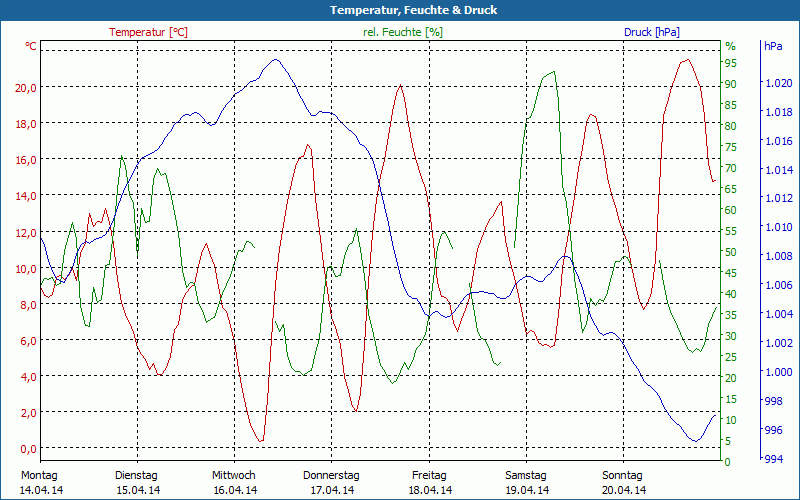Select the "Dienstag 15.04.14" date label

coord(137,482)
